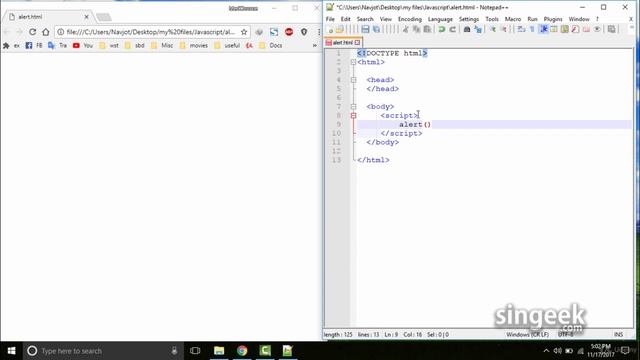Click the Windows Start button
Screen dimensions: 640x360
pos(11,351)
